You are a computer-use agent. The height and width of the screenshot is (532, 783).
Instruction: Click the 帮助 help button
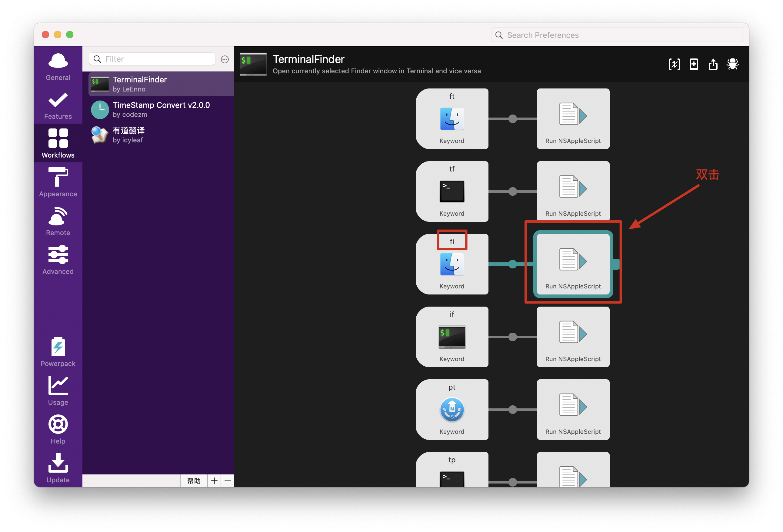pos(194,480)
